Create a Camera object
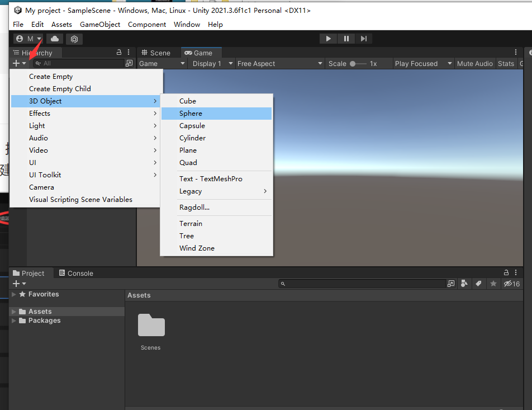This screenshot has width=532, height=410. (x=86, y=187)
